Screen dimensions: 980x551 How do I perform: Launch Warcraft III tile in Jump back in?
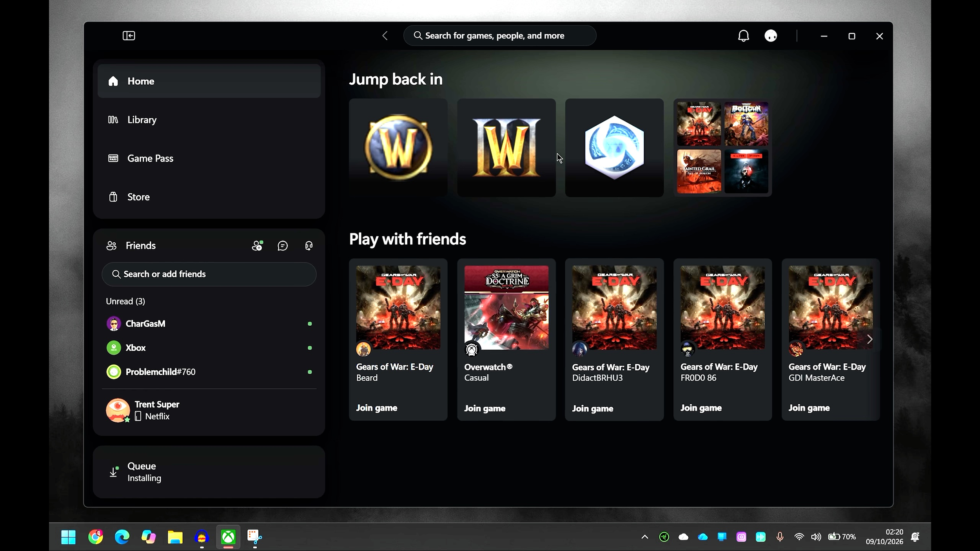[506, 148]
